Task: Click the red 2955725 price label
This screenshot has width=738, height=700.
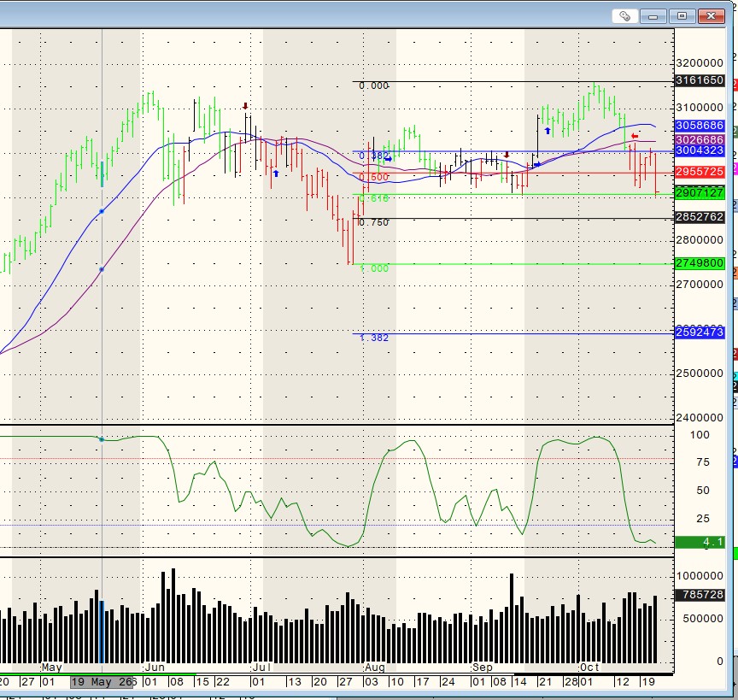Action: (700, 172)
